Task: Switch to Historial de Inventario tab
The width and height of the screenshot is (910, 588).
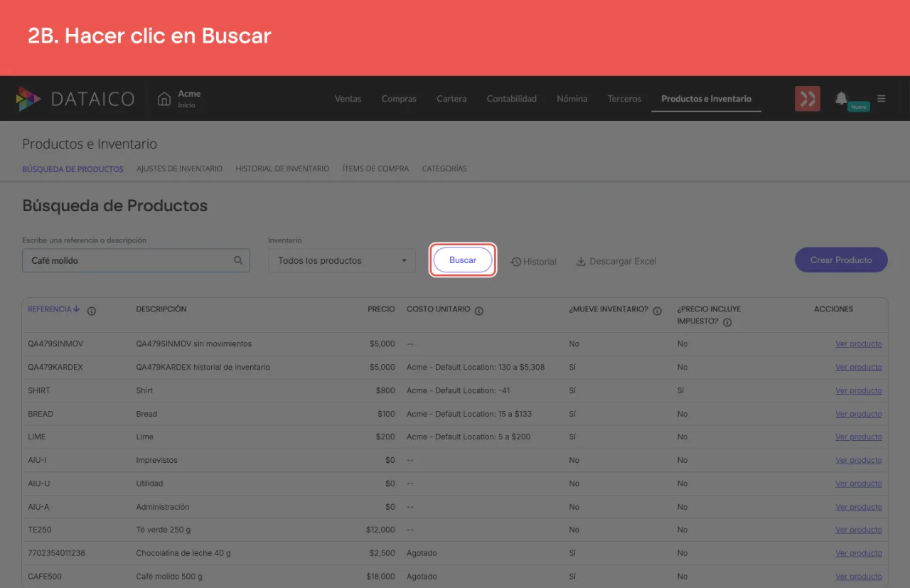Action: [282, 169]
